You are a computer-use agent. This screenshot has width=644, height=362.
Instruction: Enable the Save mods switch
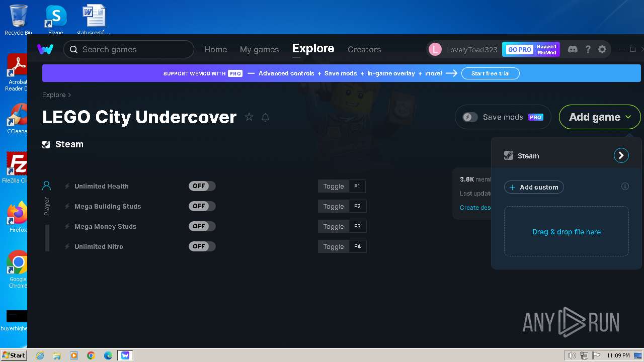470,117
